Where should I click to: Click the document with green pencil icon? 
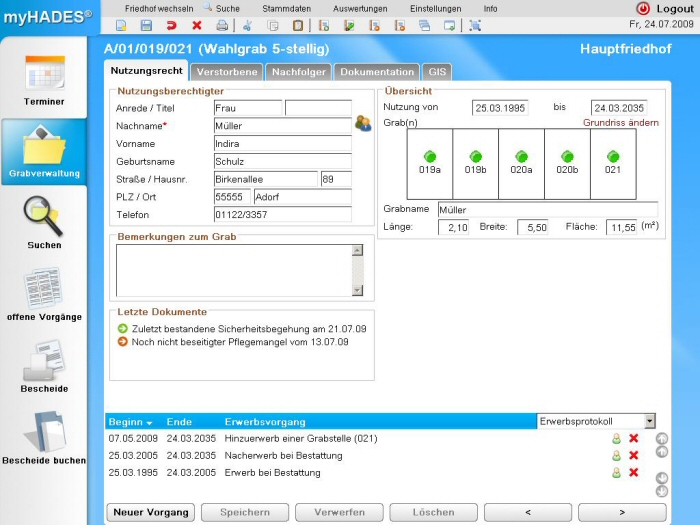349,26
